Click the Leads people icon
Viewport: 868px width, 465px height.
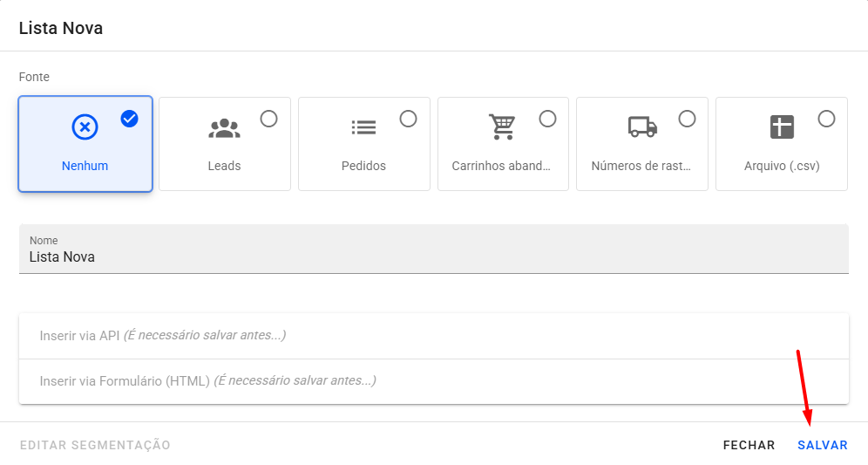[224, 127]
